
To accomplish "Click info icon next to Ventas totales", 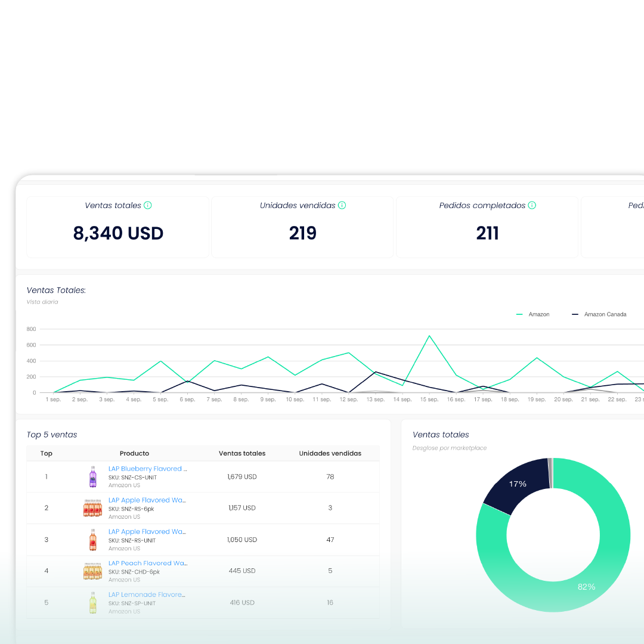I will [x=148, y=205].
